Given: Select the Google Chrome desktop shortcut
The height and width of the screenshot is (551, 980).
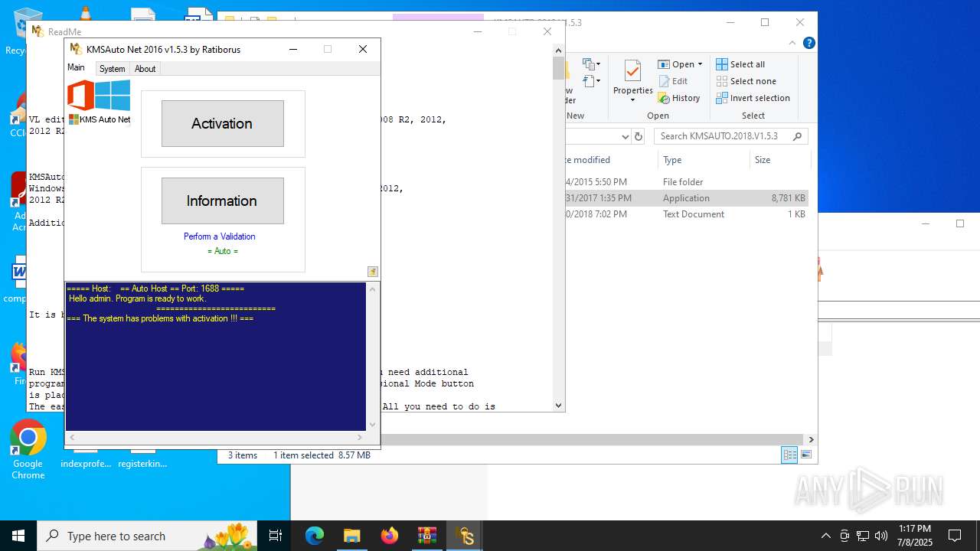Looking at the screenshot, I should click(28, 450).
